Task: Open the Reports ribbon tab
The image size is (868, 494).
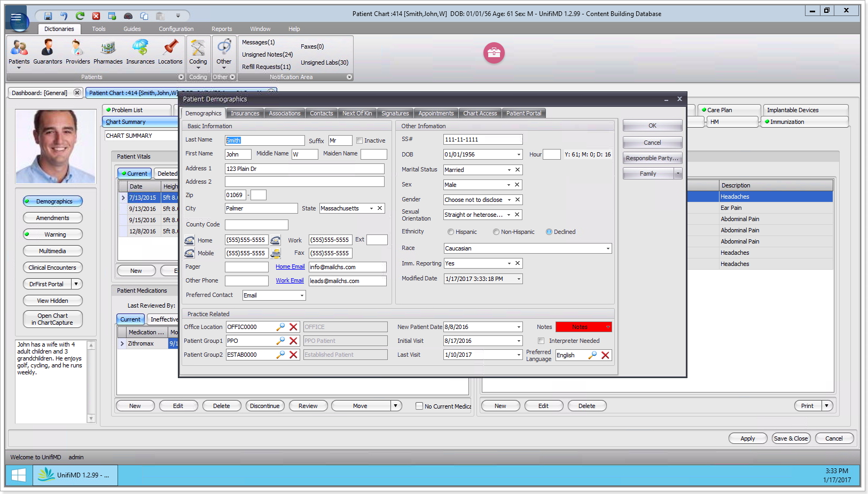Action: pos(222,29)
